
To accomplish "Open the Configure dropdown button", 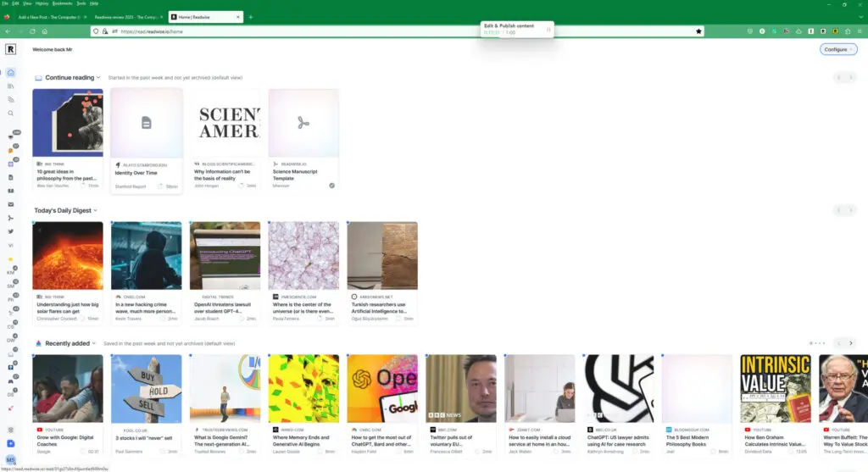I will pyautogui.click(x=838, y=49).
